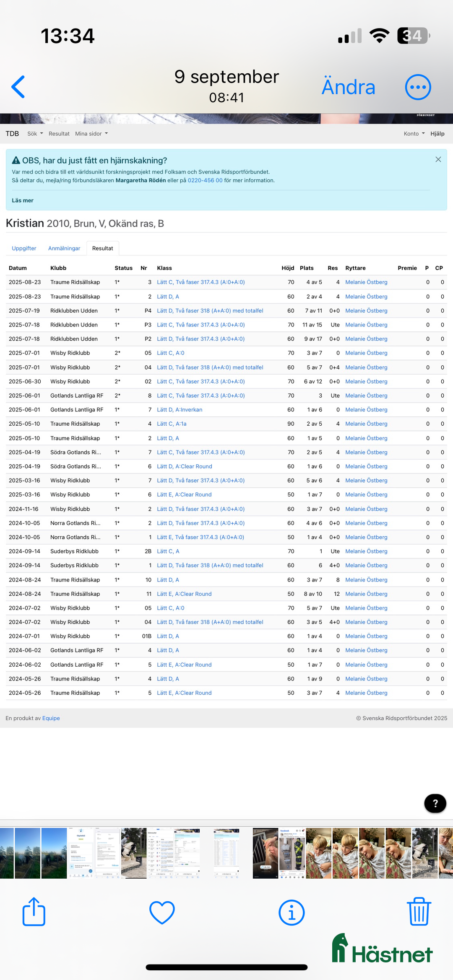The width and height of the screenshot is (453, 980).
Task: Call phone number 0220-456 00 link
Action: point(205,181)
